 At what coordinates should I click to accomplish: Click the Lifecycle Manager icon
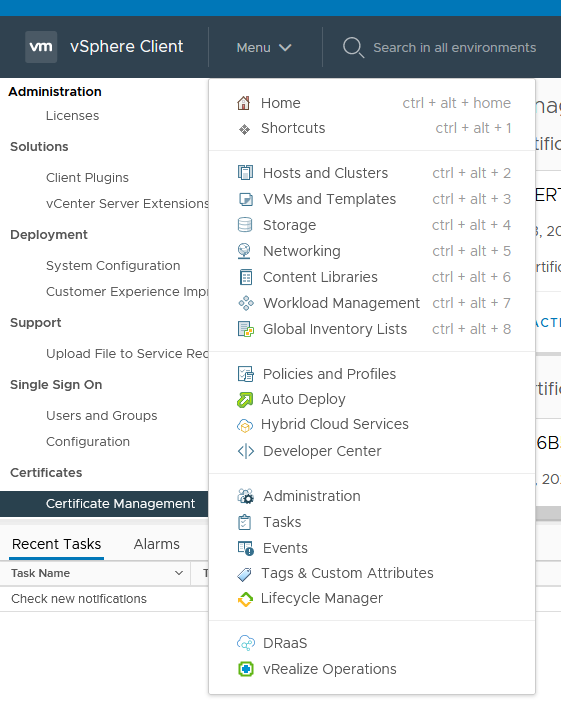coord(245,599)
